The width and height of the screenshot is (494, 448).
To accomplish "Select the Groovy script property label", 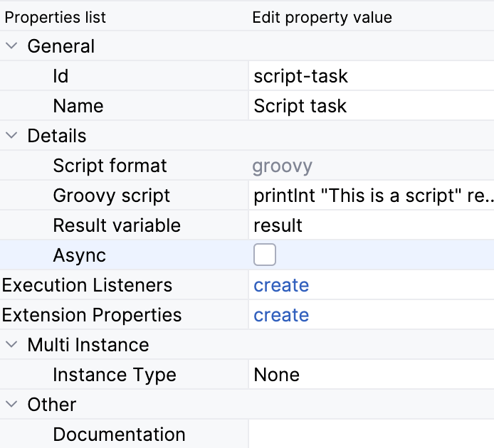I will (x=111, y=196).
